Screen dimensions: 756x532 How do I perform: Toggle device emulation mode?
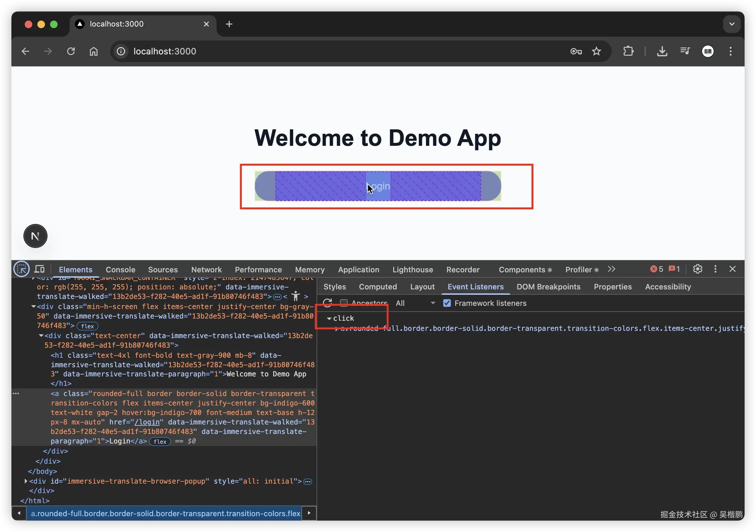39,269
